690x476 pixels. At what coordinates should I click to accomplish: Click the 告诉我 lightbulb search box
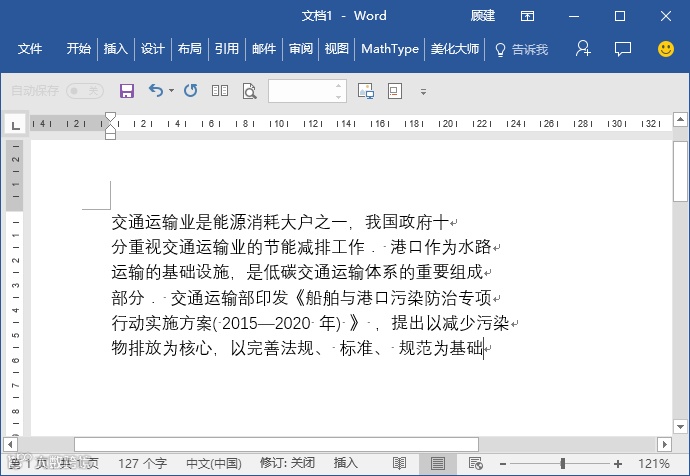(x=521, y=49)
